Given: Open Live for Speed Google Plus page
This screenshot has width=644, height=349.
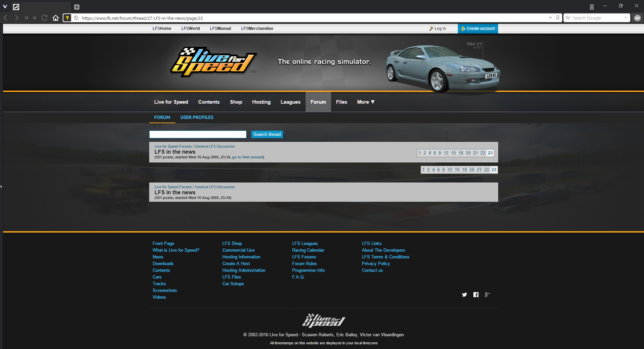Looking at the screenshot, I should pyautogui.click(x=487, y=295).
